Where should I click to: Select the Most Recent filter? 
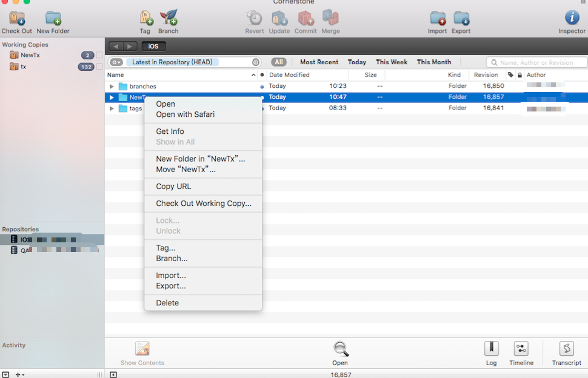click(319, 62)
